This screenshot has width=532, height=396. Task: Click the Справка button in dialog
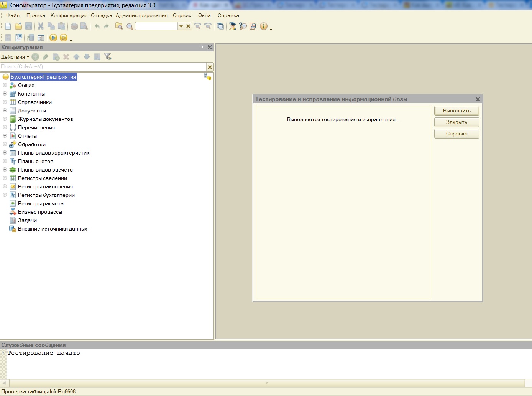(x=457, y=134)
